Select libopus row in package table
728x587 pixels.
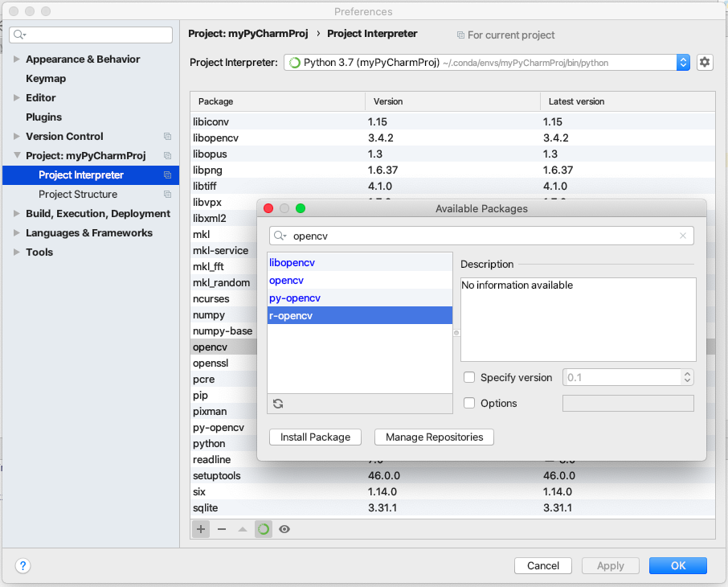click(452, 154)
